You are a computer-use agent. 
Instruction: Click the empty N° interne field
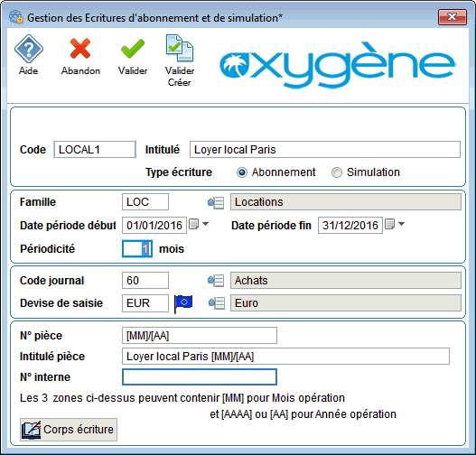200,377
